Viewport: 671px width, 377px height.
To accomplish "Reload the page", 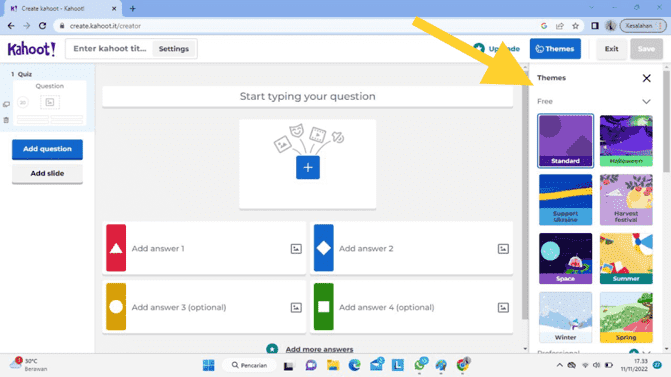I will (42, 26).
